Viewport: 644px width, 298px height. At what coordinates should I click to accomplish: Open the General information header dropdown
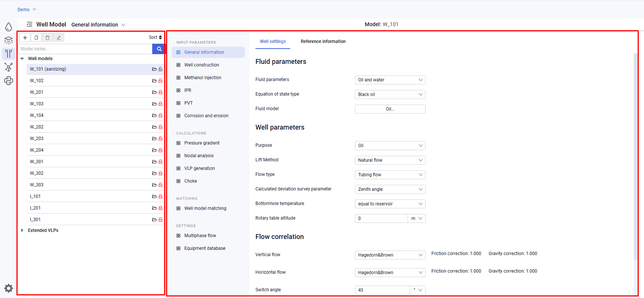pyautogui.click(x=98, y=25)
